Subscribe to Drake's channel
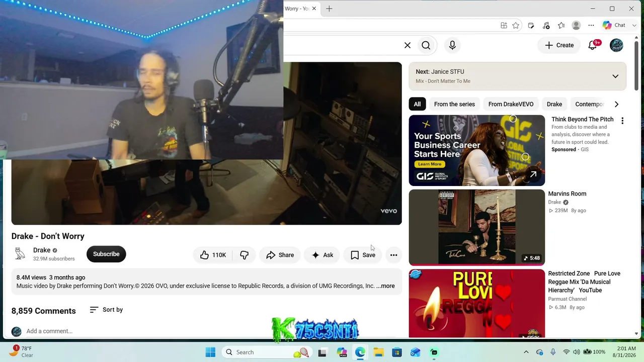This screenshot has height=362, width=644. pos(106,254)
